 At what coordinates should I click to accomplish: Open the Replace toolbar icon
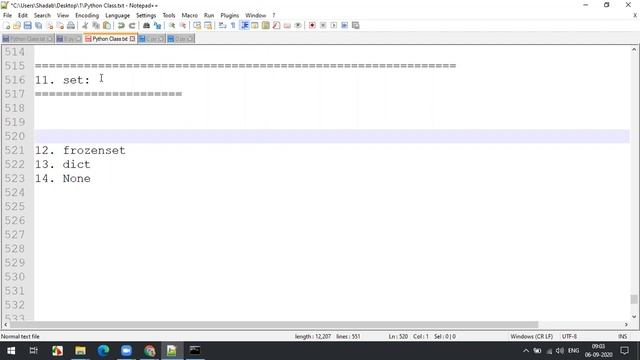(x=157, y=25)
